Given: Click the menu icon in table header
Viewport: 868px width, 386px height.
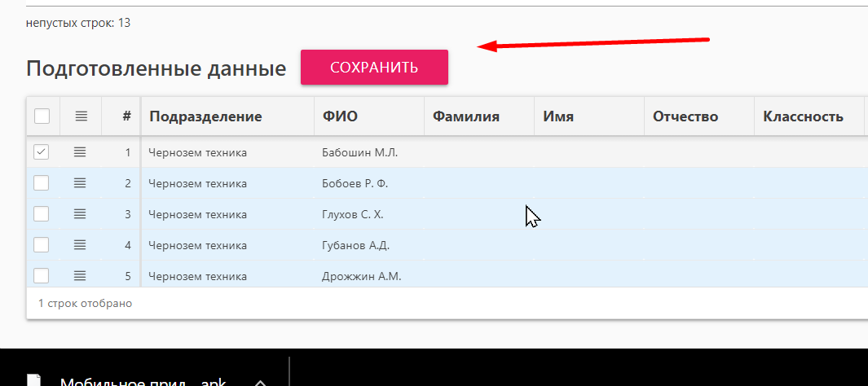Looking at the screenshot, I should click(81, 116).
